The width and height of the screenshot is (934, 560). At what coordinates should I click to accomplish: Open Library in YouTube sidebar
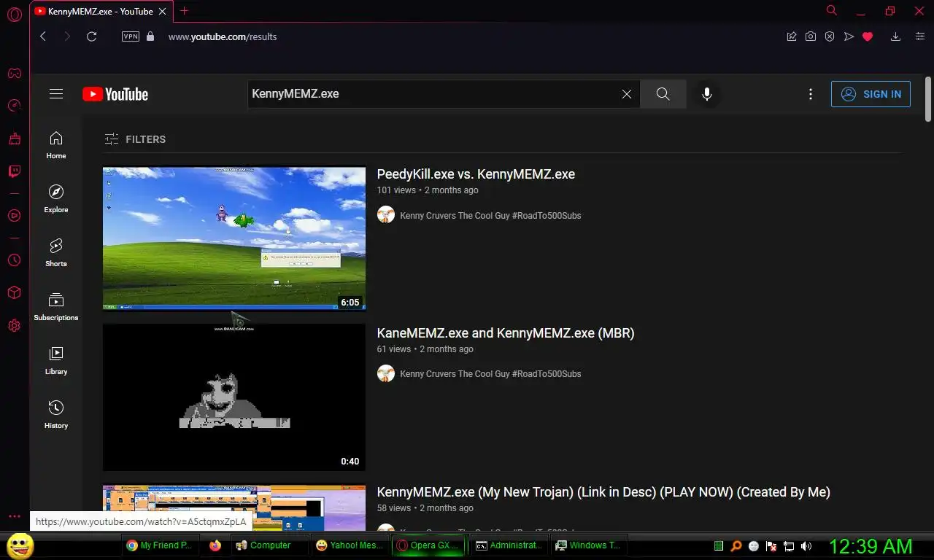tap(56, 361)
